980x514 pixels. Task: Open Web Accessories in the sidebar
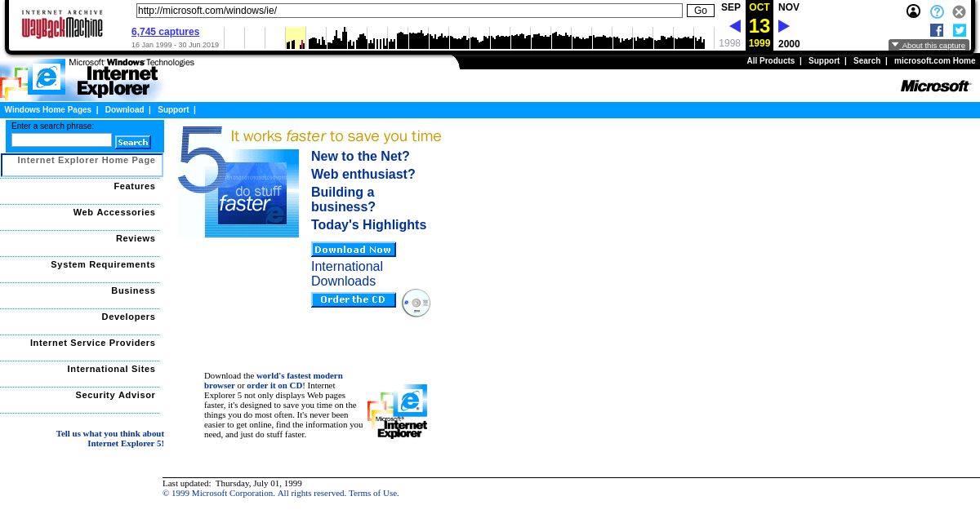(x=114, y=212)
